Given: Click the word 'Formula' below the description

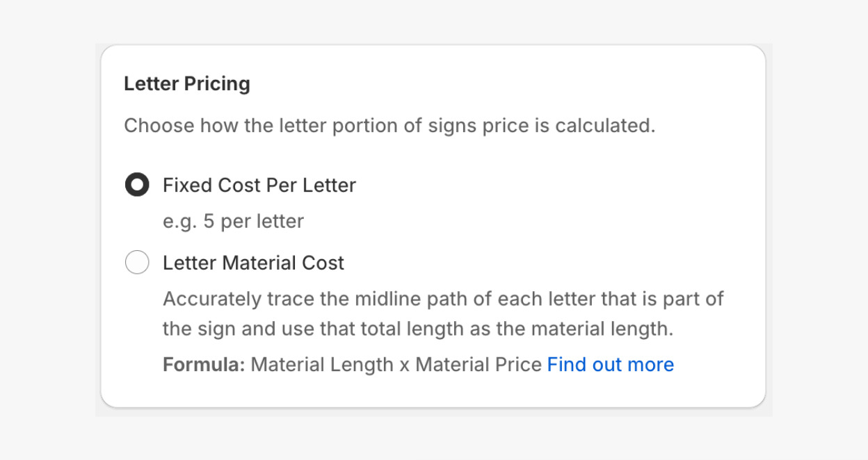Looking at the screenshot, I should pyautogui.click(x=202, y=365).
